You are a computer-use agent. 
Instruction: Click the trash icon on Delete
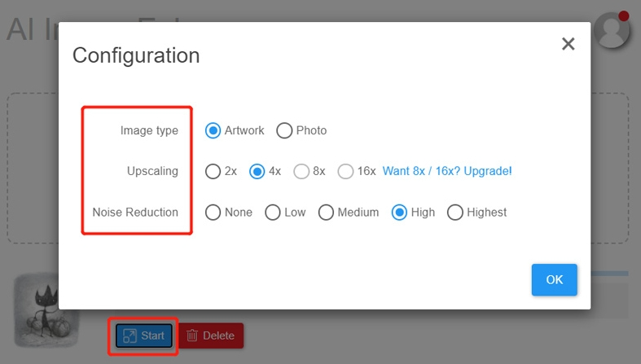pos(192,335)
